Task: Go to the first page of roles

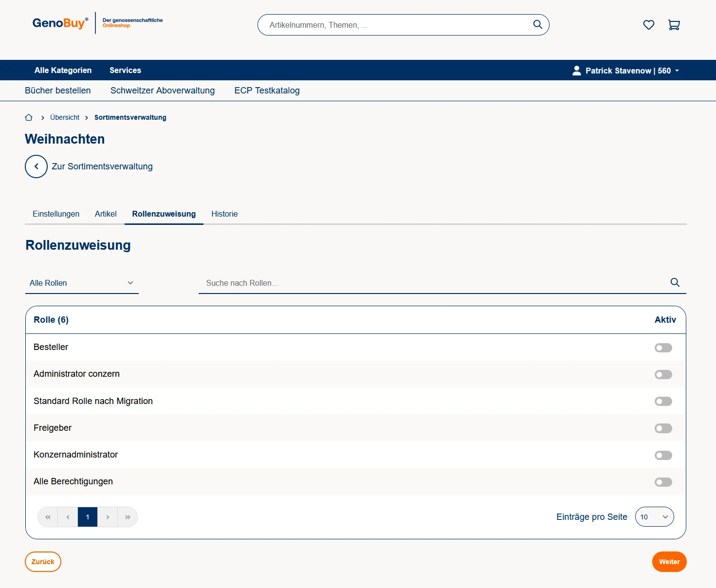Action: tap(48, 517)
